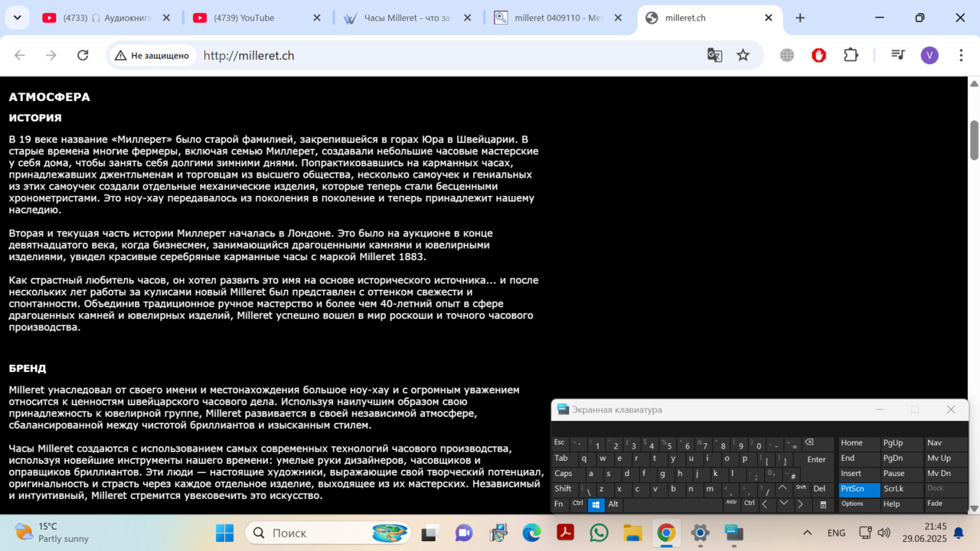The width and height of the screenshot is (980, 551).
Task: Open the 'Не защищено' site security info
Action: click(152, 55)
